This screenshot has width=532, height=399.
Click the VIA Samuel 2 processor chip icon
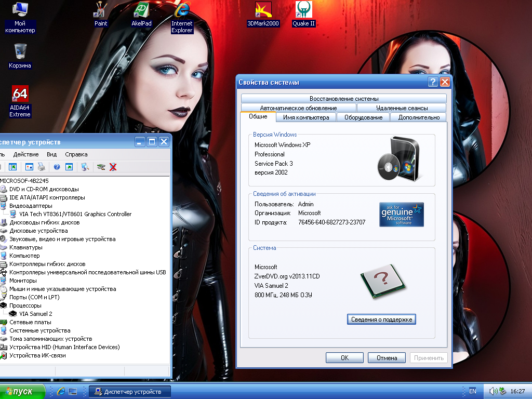point(13,314)
